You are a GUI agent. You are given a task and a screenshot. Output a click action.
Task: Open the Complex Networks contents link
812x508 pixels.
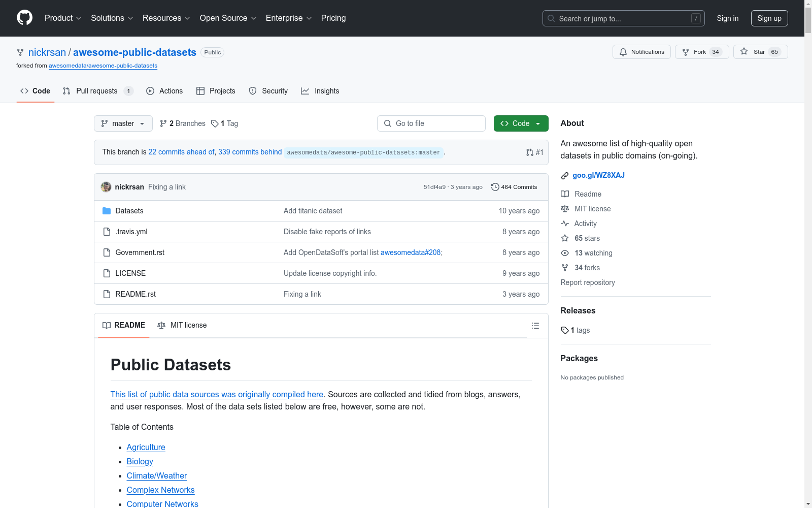(161, 490)
